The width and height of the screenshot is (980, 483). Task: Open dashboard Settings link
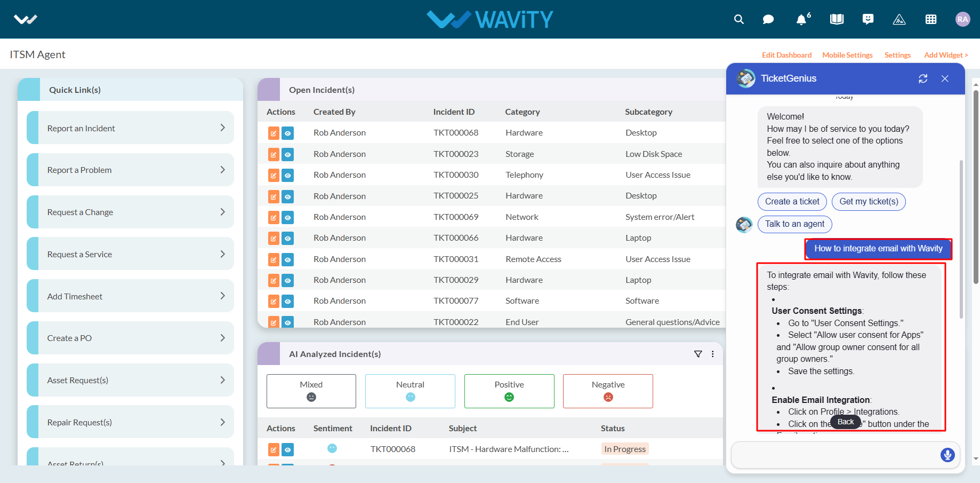coord(897,55)
